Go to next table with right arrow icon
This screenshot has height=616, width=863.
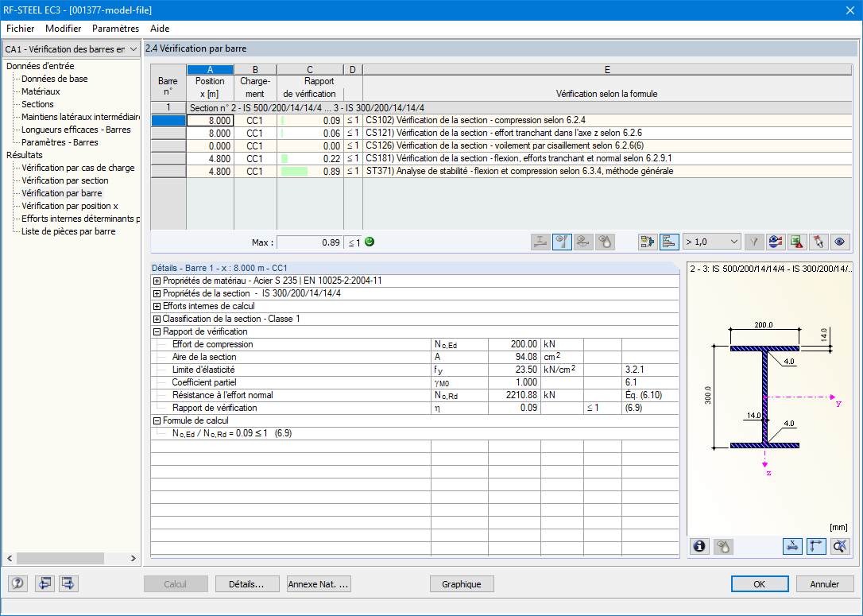click(x=68, y=583)
